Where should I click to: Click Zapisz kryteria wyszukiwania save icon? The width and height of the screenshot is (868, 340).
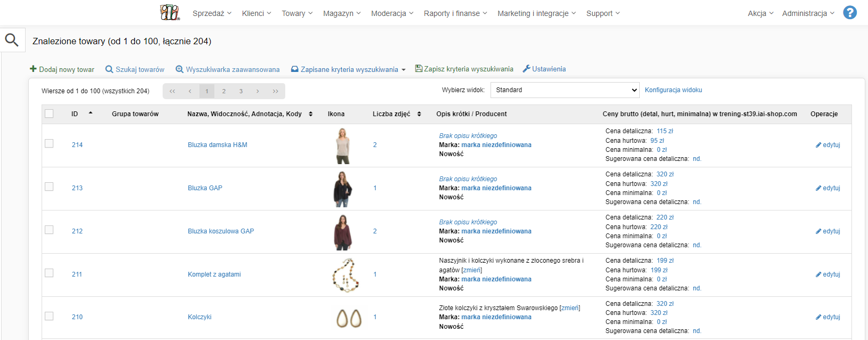[419, 69]
